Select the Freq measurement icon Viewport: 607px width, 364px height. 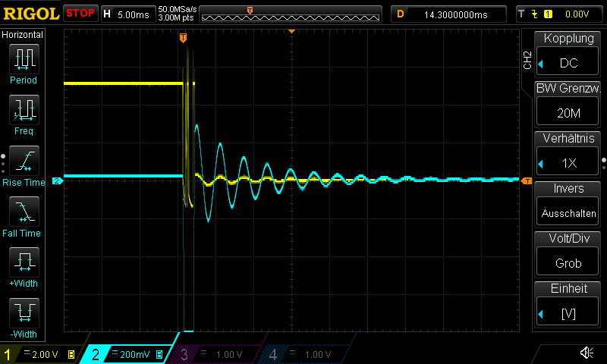tap(24, 110)
